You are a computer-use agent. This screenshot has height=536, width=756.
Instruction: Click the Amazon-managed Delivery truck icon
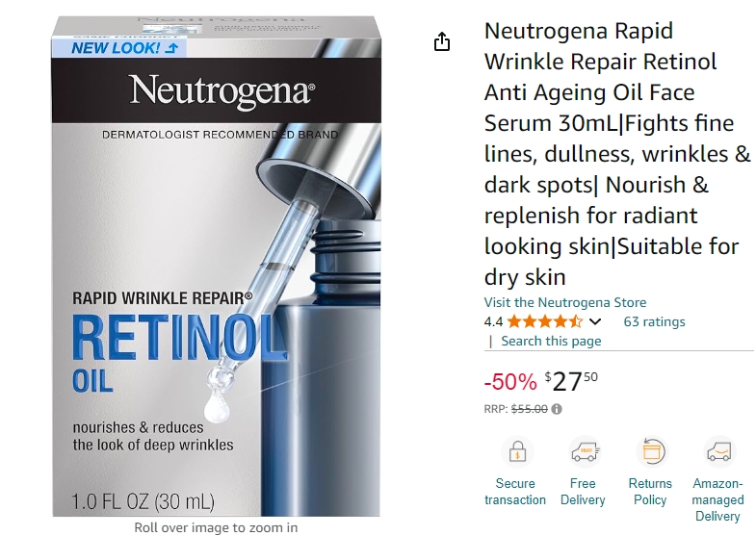pyautogui.click(x=718, y=452)
